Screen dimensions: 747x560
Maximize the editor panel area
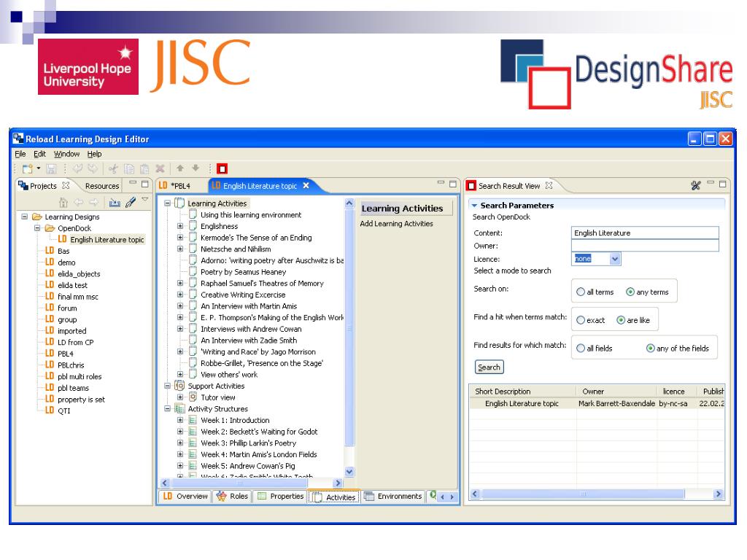(x=452, y=184)
